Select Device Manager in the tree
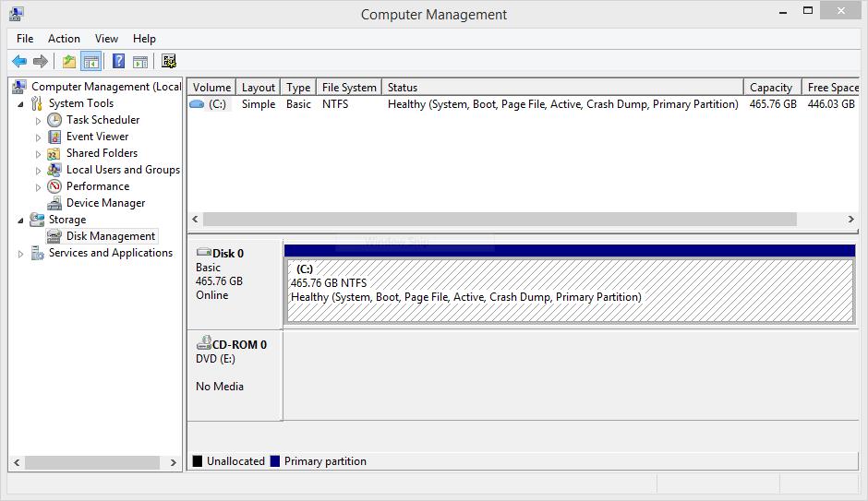This screenshot has width=868, height=501. tap(105, 203)
